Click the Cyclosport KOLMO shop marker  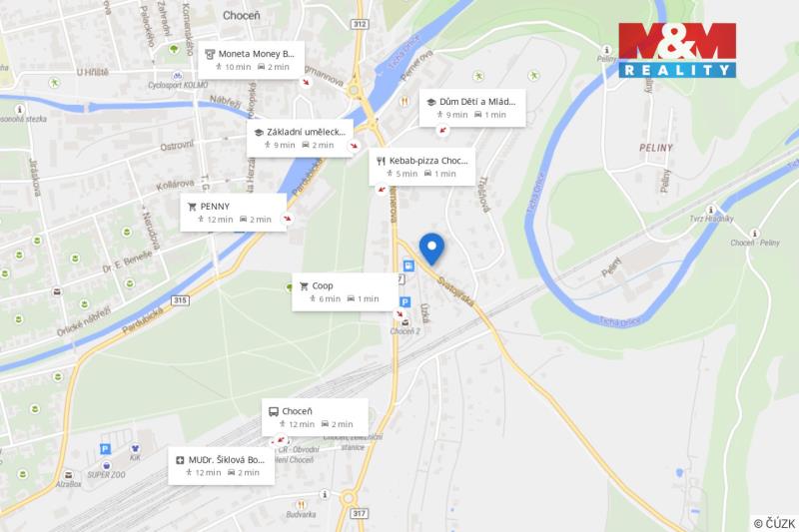[178, 76]
